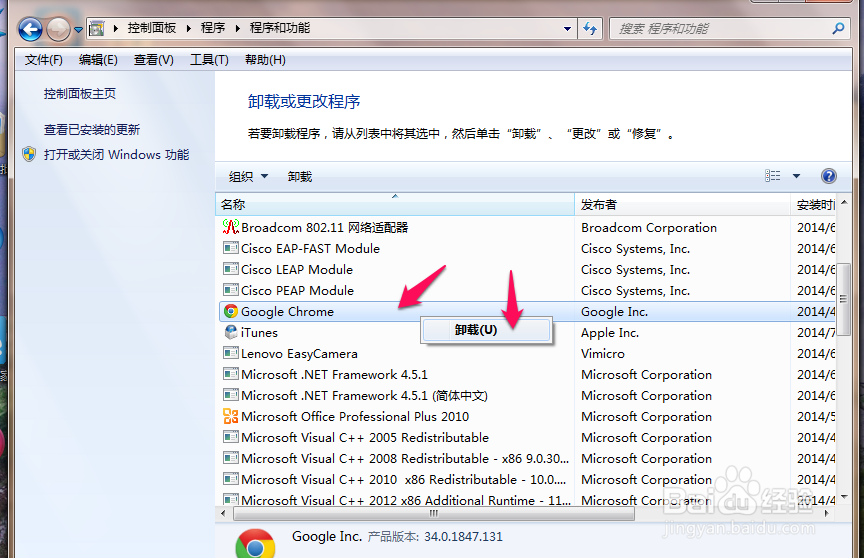Click the Cisco EAP-FAST Module icon
The width and height of the screenshot is (864, 558).
pos(231,248)
